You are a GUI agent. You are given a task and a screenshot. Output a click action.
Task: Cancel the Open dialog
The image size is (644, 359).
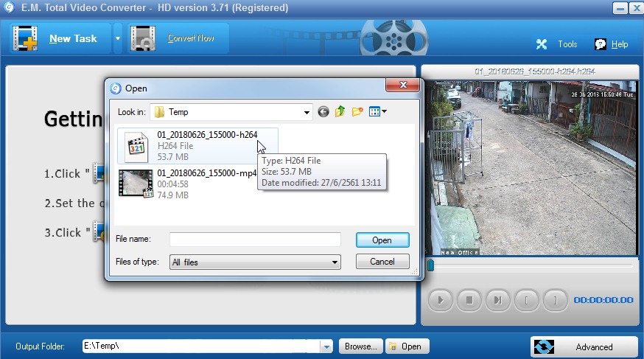(382, 262)
